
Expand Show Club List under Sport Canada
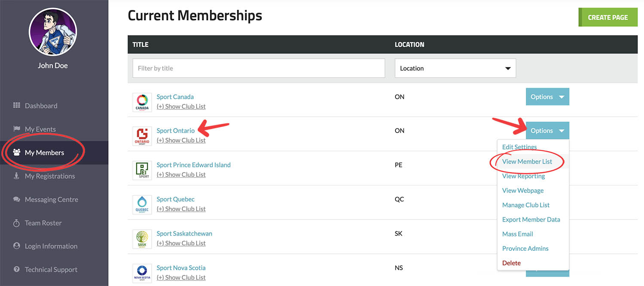[x=181, y=106]
